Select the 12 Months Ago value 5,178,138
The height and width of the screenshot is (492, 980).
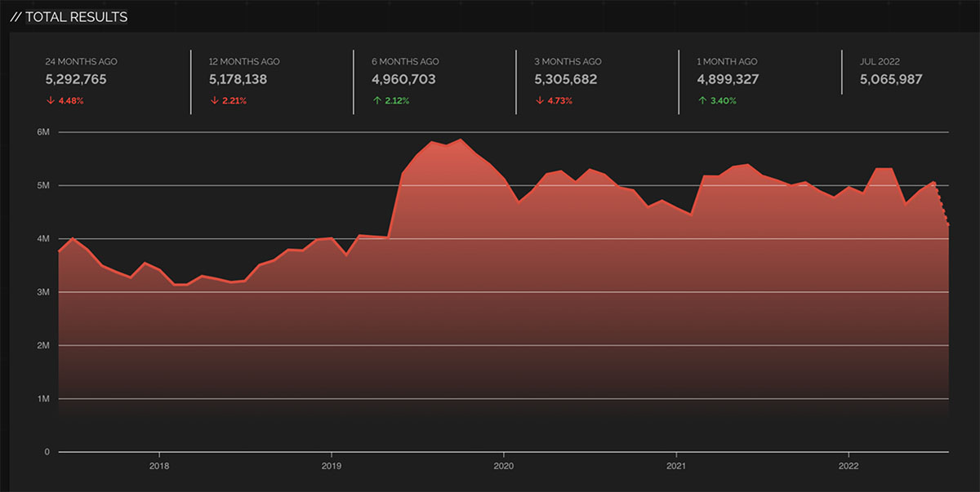point(238,79)
